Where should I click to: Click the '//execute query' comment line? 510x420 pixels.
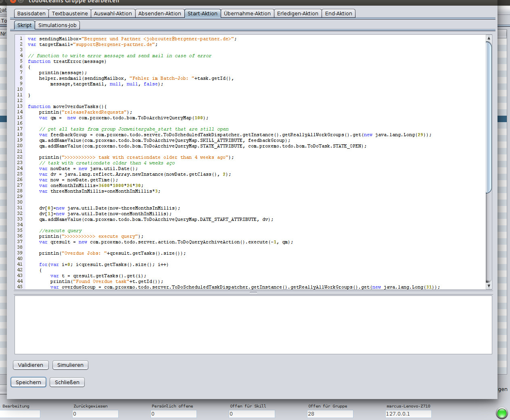61,231
